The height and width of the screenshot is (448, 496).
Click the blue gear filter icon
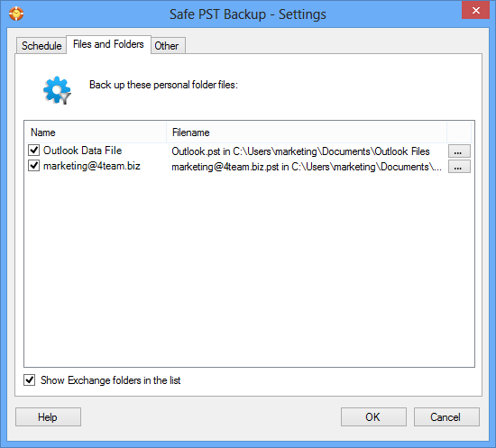tap(57, 90)
